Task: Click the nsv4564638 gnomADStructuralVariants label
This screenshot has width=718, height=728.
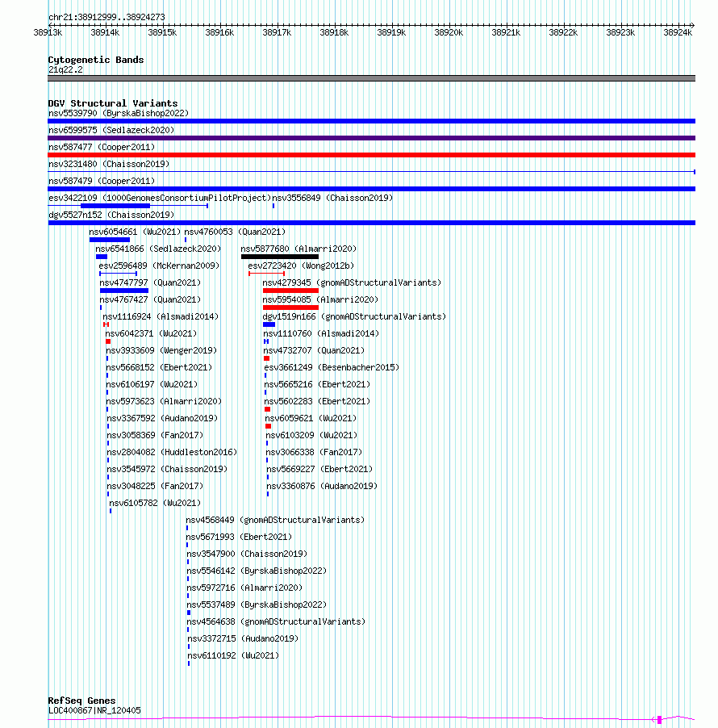Action: [x=276, y=621]
